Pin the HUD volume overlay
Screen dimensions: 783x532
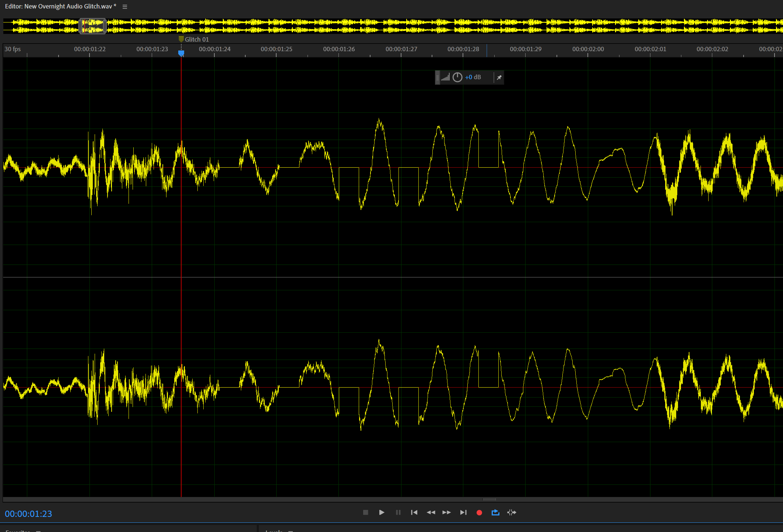coord(499,77)
